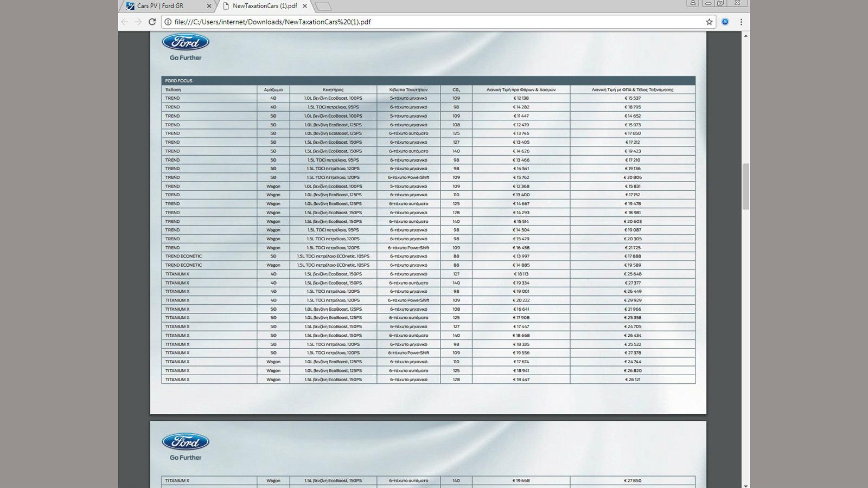Select the price € 27 378

coord(633,352)
